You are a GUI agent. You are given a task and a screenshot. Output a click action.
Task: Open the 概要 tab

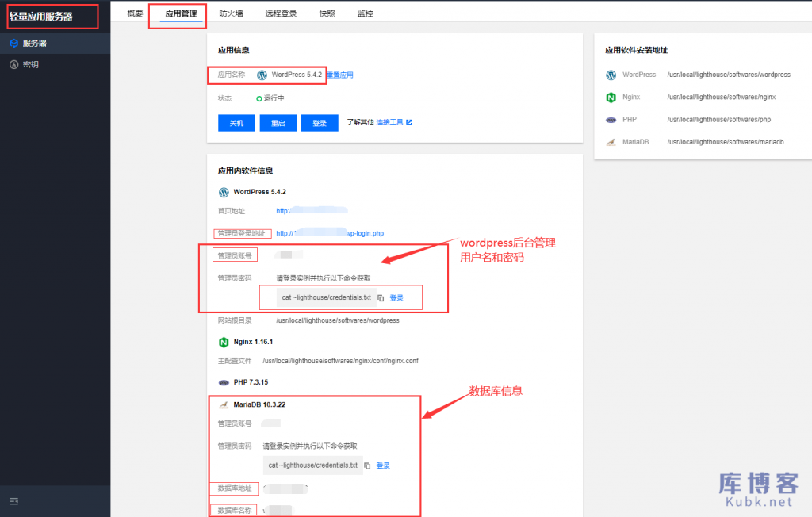pyautogui.click(x=135, y=13)
